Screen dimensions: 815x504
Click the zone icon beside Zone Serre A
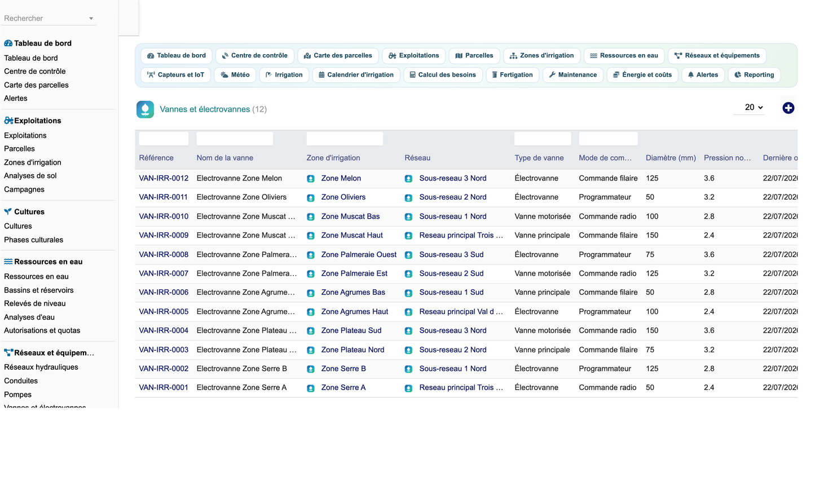click(x=311, y=388)
